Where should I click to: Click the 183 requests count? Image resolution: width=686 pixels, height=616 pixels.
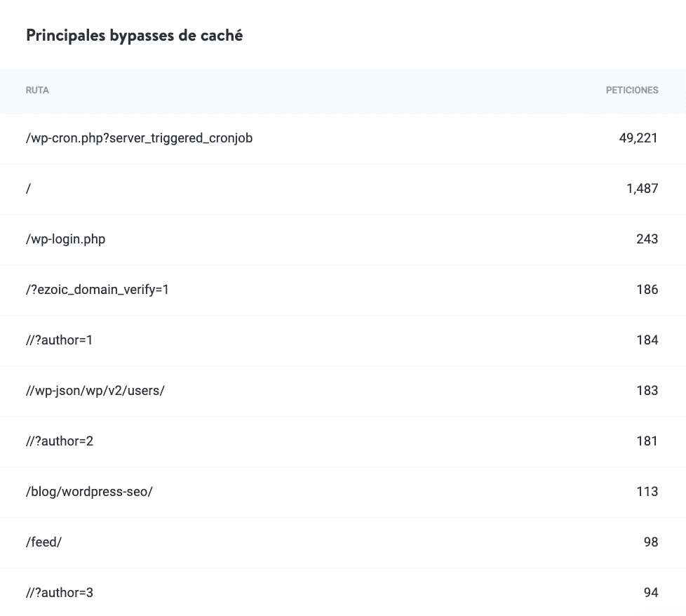pos(647,391)
